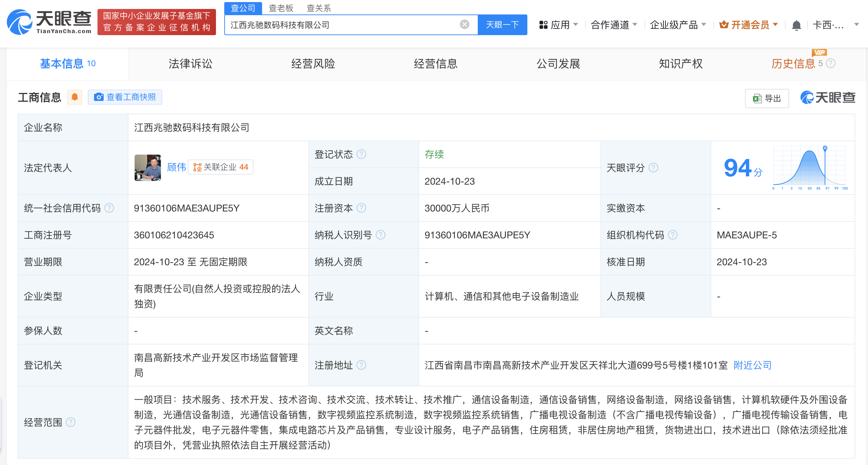Open notifications bell in header

tap(796, 25)
